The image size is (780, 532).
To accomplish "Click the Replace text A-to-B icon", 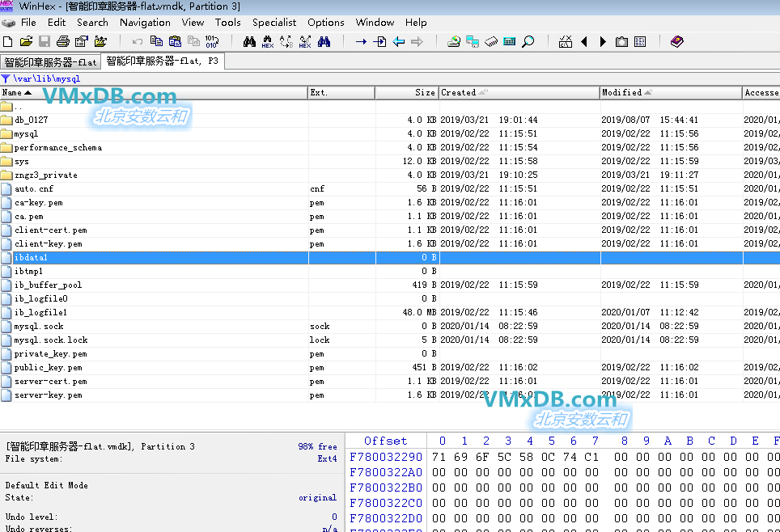I will click(x=286, y=42).
